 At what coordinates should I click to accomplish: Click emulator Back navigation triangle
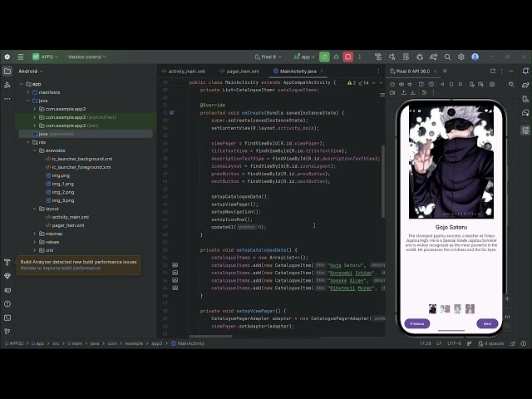click(x=442, y=84)
